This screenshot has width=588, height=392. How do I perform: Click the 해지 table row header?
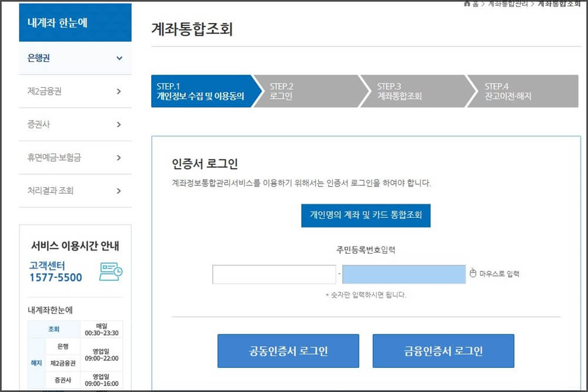coord(36,363)
